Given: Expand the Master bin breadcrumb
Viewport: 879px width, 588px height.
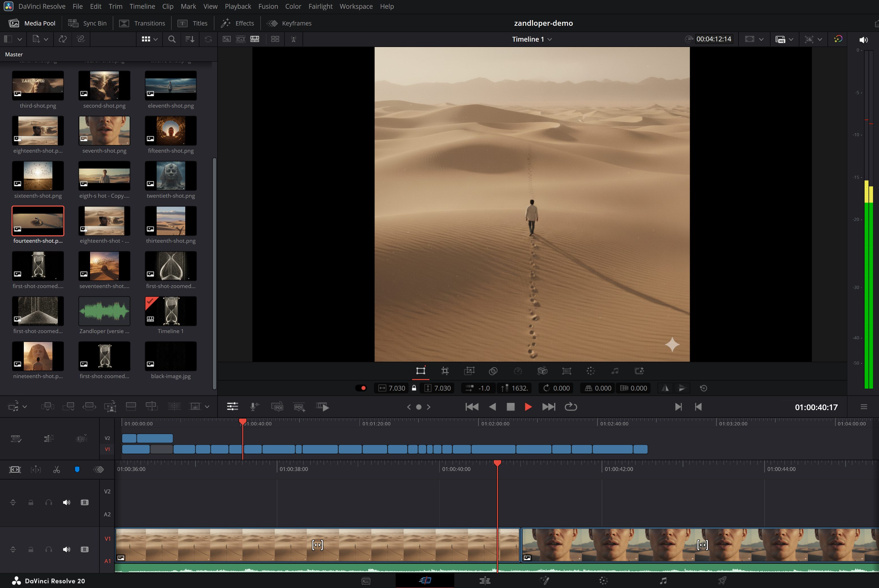Looking at the screenshot, I should point(14,54).
